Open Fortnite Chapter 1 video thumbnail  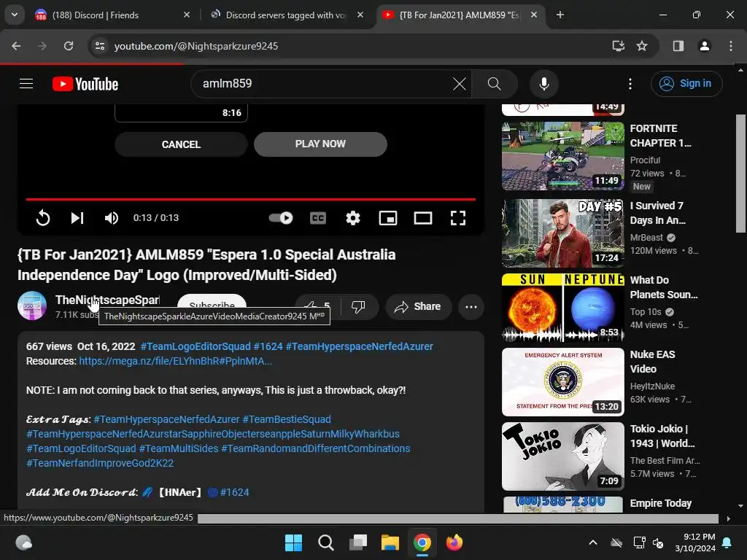click(x=562, y=156)
